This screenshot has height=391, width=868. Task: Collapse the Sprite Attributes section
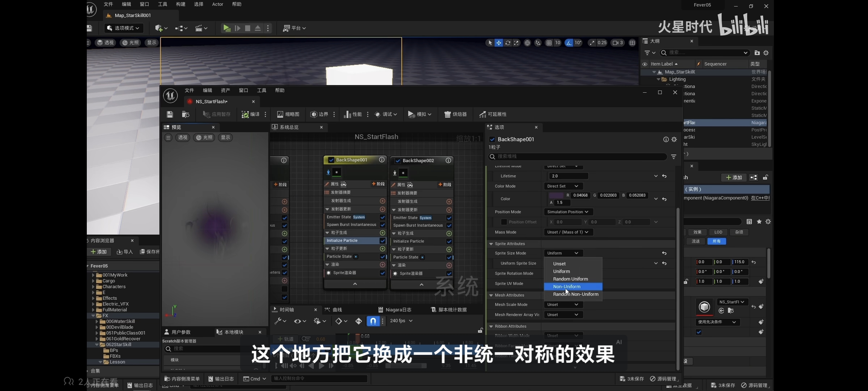click(491, 244)
